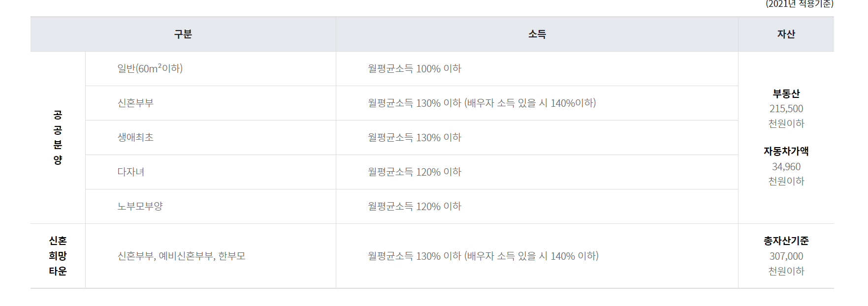868x306 pixels.
Task: Select the 일반(60m²이하) row label
Action: (x=150, y=68)
